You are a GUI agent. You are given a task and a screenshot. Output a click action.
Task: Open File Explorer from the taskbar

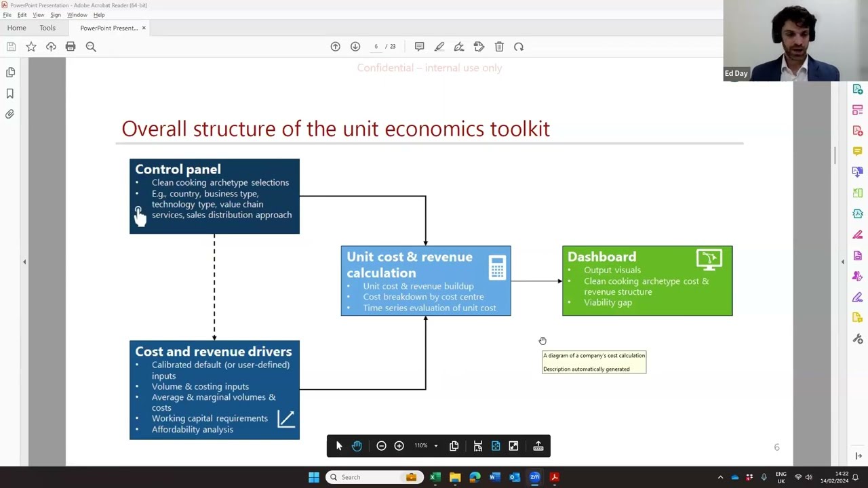[x=455, y=477]
